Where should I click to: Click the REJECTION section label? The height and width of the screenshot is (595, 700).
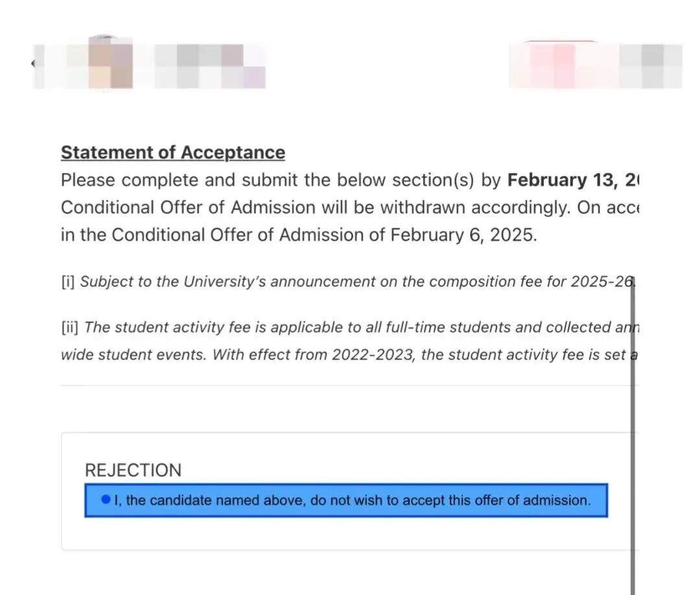133,470
